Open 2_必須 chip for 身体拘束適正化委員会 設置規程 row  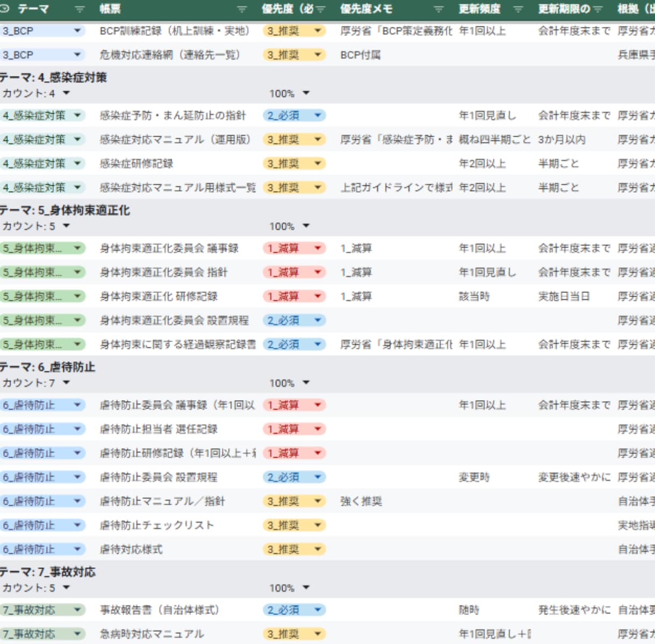tap(294, 320)
